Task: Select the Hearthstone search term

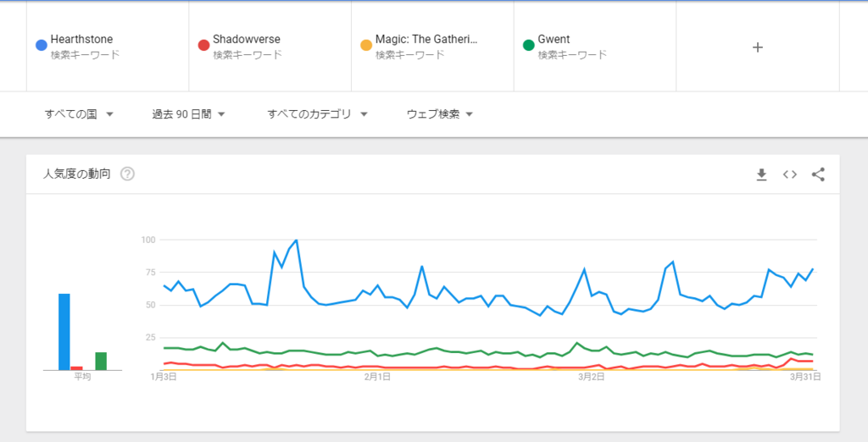Action: pos(81,40)
